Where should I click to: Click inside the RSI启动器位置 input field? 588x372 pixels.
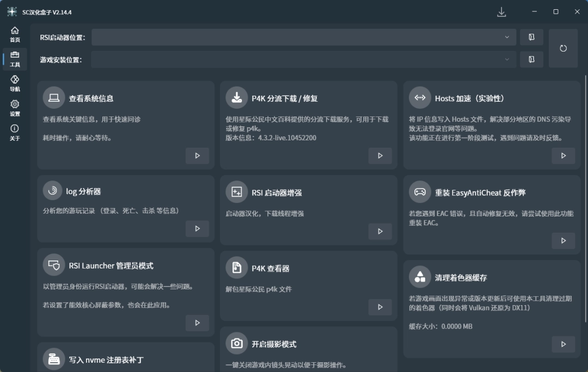click(x=299, y=37)
